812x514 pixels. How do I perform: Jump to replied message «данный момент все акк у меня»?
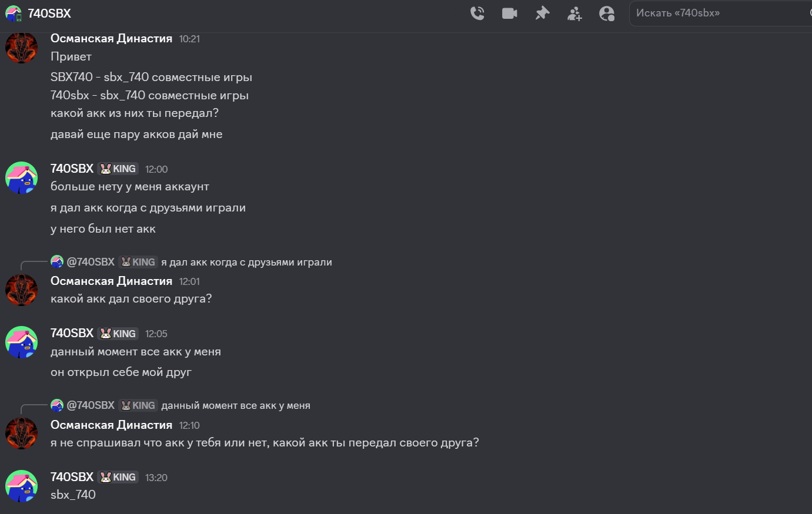click(x=235, y=405)
